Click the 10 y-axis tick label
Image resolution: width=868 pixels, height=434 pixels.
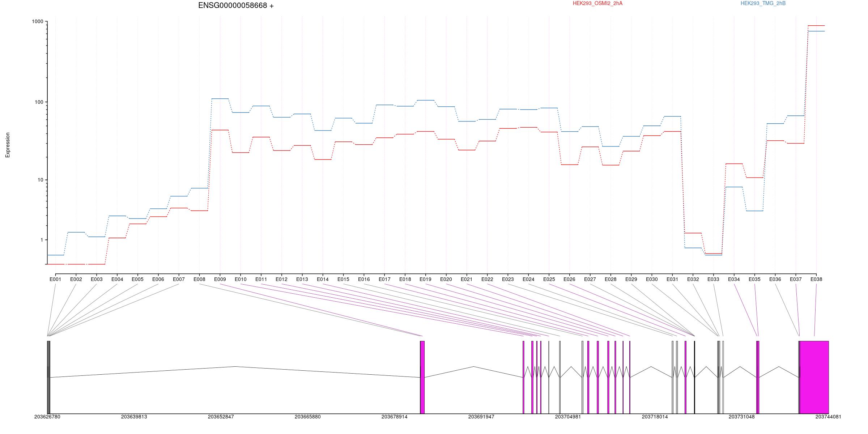(x=41, y=180)
